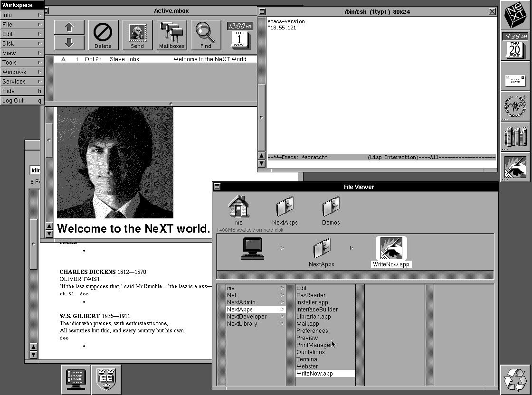Select FaxReader in the file list
Screen dimensions: 532x395
325,295
